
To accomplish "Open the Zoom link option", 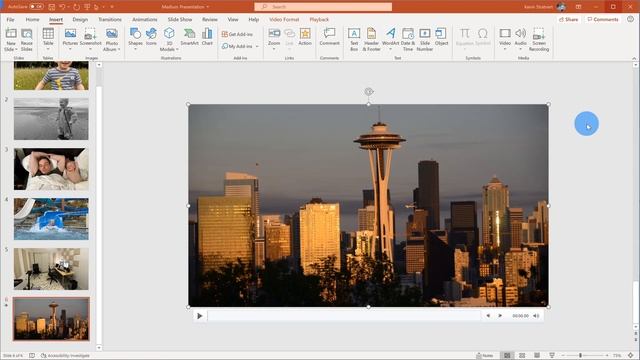I will click(x=274, y=39).
